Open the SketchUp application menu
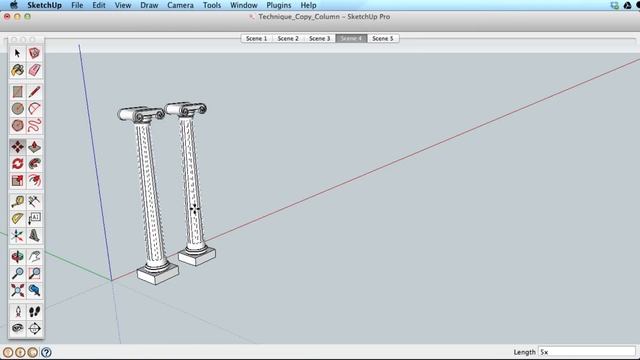This screenshot has height=360, width=640. (44, 5)
